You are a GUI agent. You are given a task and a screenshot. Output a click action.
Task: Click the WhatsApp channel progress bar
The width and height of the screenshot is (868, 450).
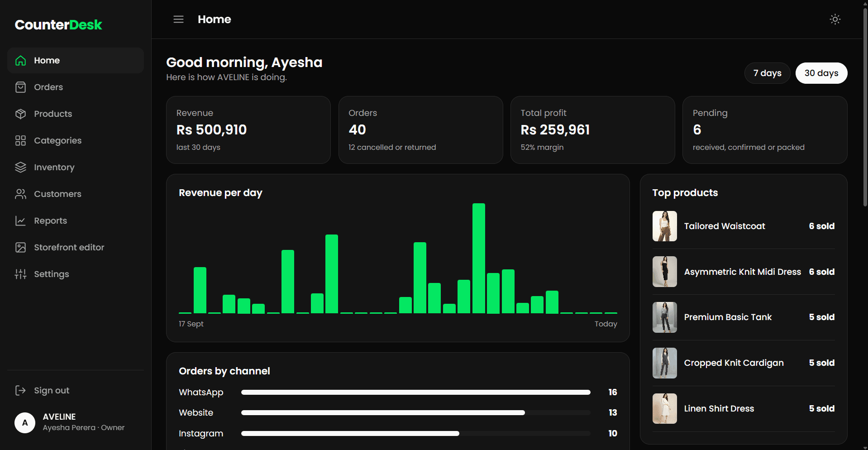click(x=416, y=393)
